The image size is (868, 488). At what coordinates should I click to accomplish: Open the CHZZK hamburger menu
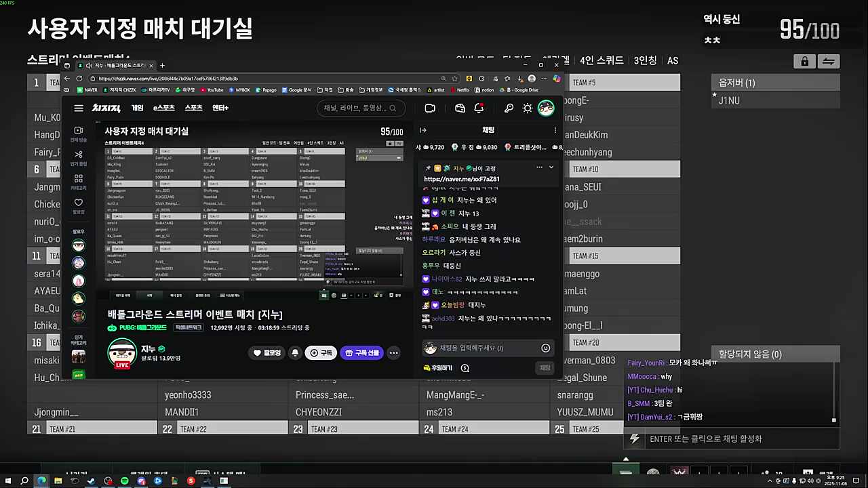point(79,108)
